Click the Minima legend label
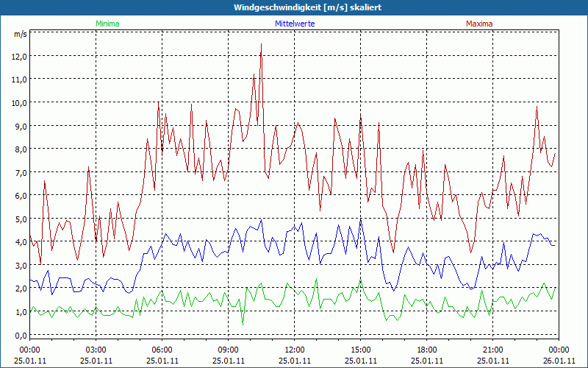The image size is (588, 368). [107, 24]
